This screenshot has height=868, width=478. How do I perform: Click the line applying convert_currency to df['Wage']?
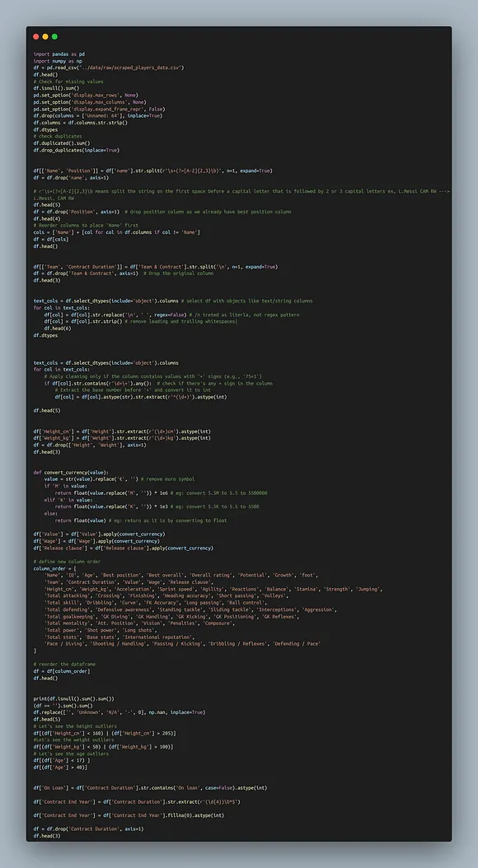(96, 541)
